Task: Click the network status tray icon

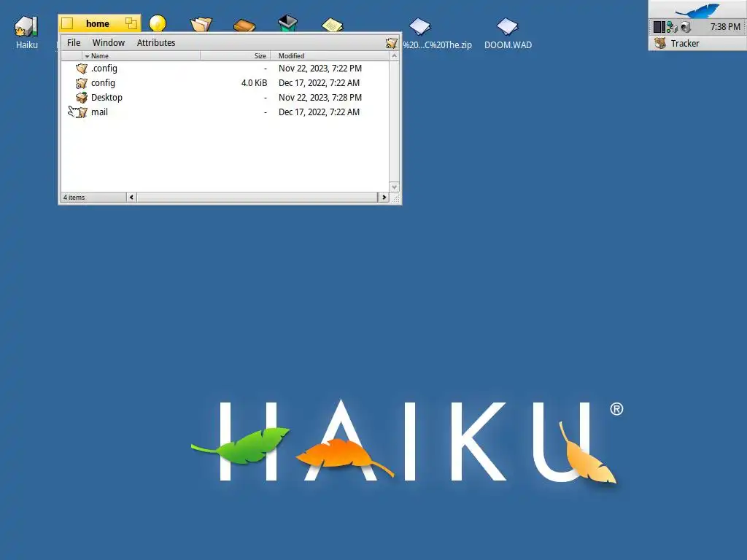Action: tap(672, 27)
